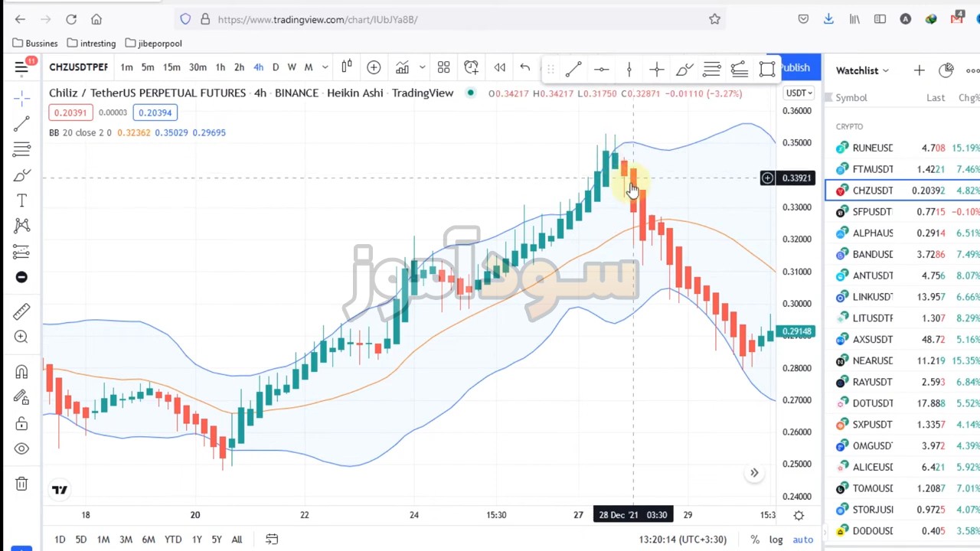This screenshot has width=980, height=551.
Task: Select the 4h timeframe
Action: pos(258,67)
